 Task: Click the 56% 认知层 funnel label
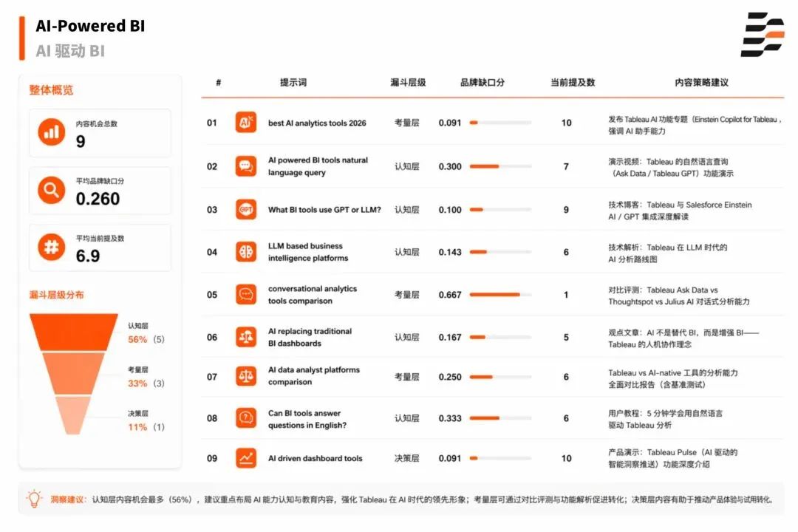[146, 333]
